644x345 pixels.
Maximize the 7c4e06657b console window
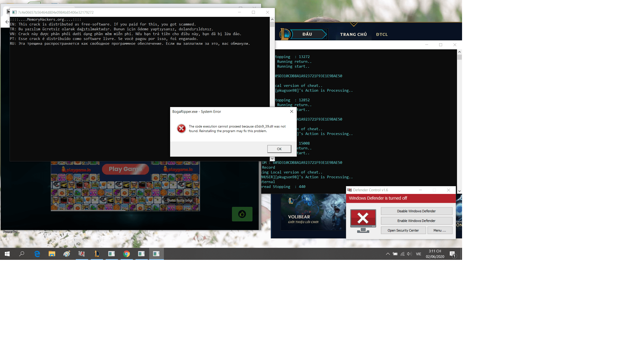pyautogui.click(x=253, y=12)
